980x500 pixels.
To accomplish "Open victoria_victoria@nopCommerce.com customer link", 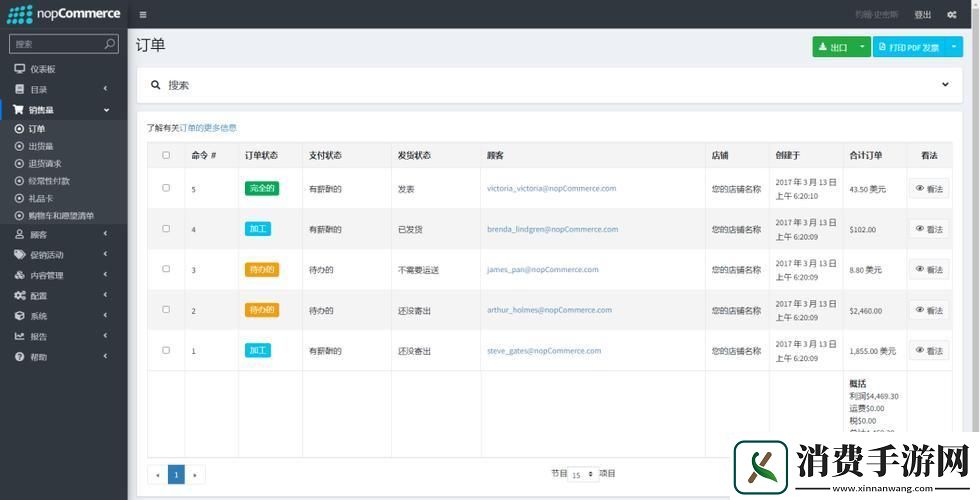I will pyautogui.click(x=551, y=188).
